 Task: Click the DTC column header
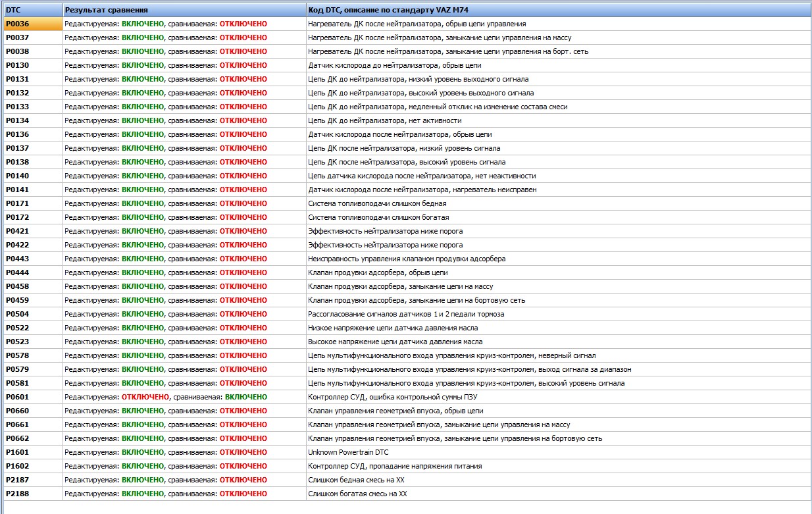pos(33,10)
